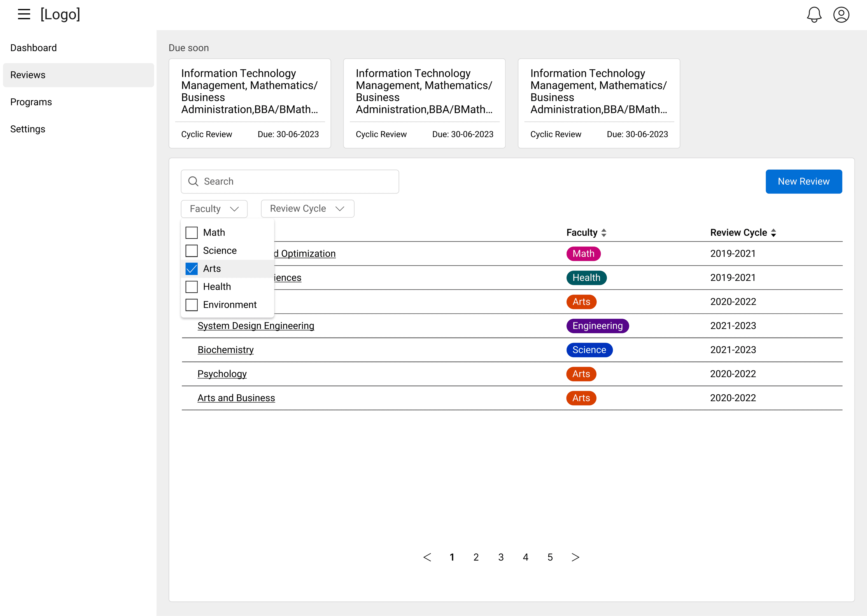This screenshot has height=616, width=867.
Task: Uncheck the Arts faculty checkbox
Action: 192,269
